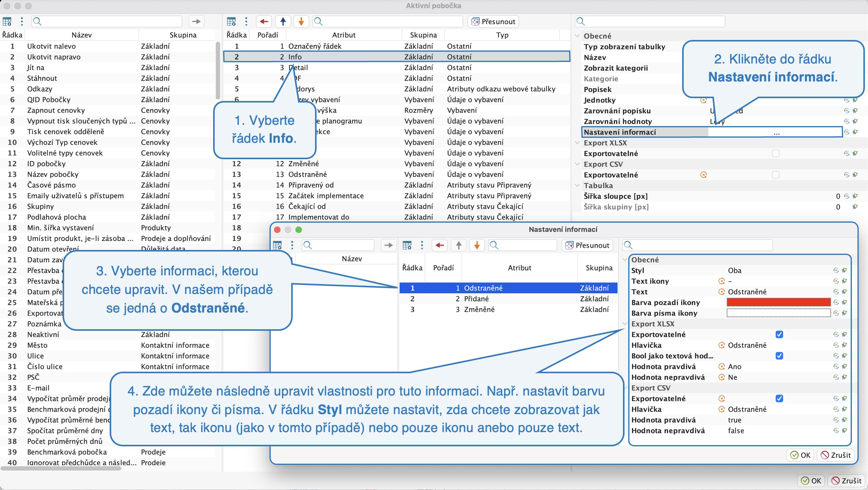Click Šířka sloupce value field
The height and width of the screenshot is (490, 868).
775,196
